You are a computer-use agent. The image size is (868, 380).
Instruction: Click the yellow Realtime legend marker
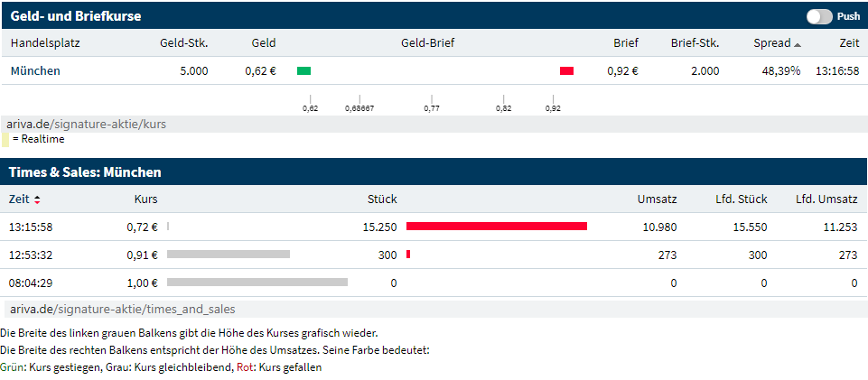(5, 140)
